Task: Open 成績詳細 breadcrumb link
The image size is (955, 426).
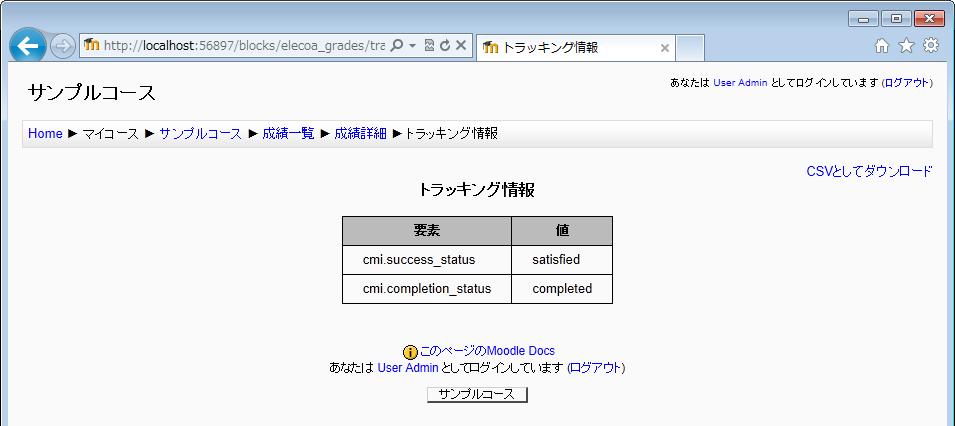Action: [360, 134]
